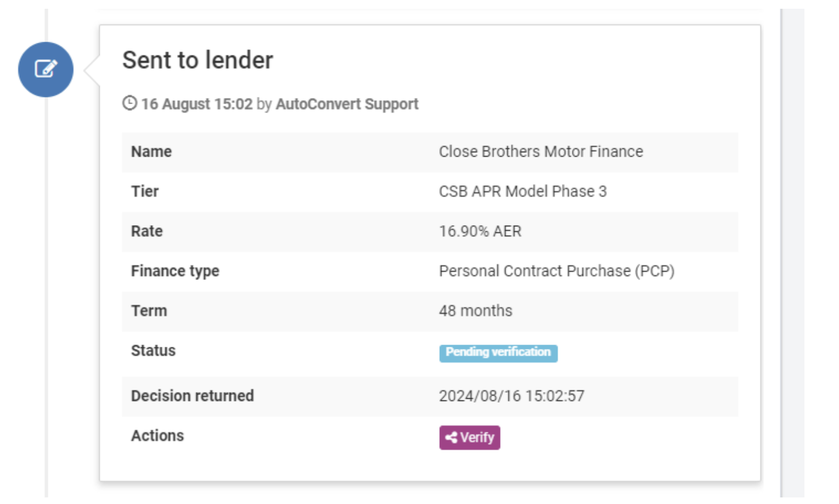Expand the Sent to lender card details
Screen dimensions: 839x504
coord(198,60)
